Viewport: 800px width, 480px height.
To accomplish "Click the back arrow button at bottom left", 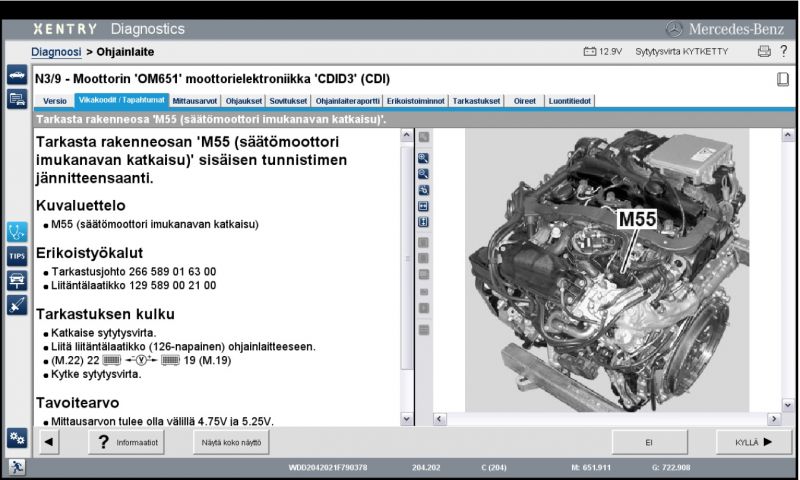I will [x=50, y=441].
